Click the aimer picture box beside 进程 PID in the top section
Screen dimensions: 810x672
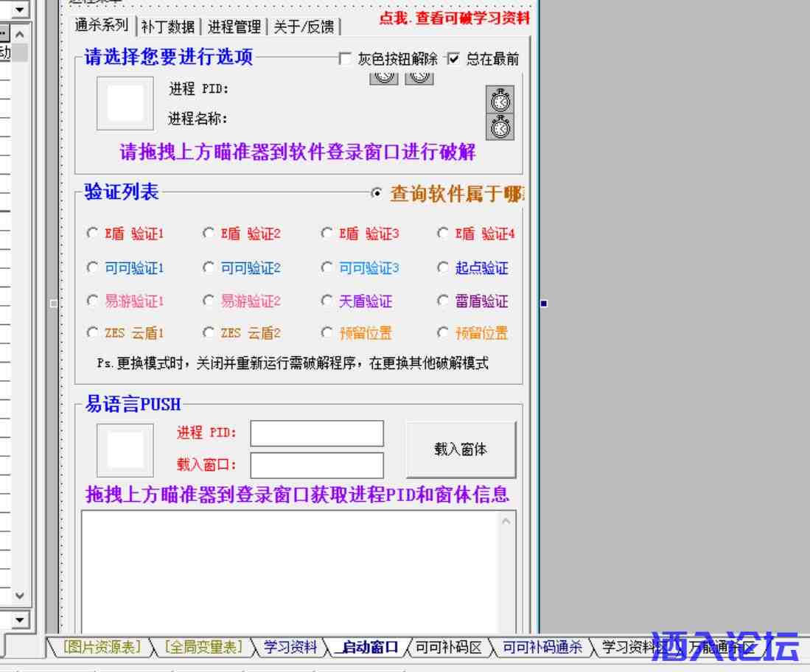click(x=125, y=103)
